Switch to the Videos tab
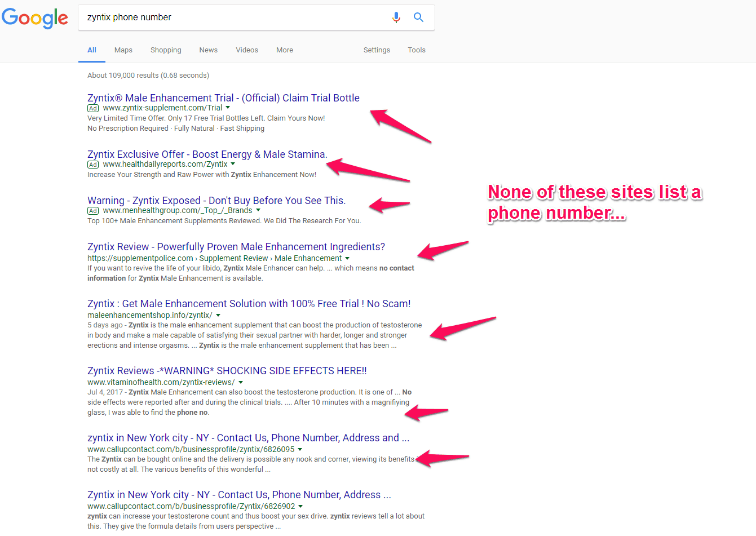The width and height of the screenshot is (756, 536). pyautogui.click(x=247, y=50)
